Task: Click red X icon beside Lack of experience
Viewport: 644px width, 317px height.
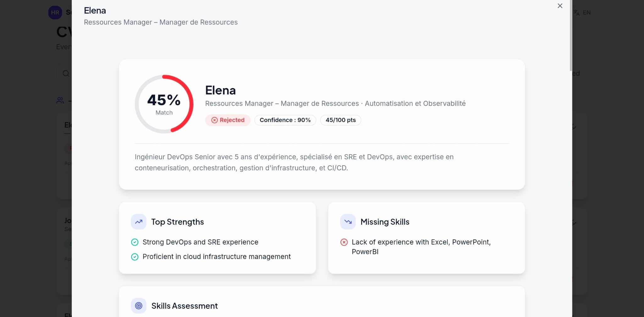Action: [344, 242]
